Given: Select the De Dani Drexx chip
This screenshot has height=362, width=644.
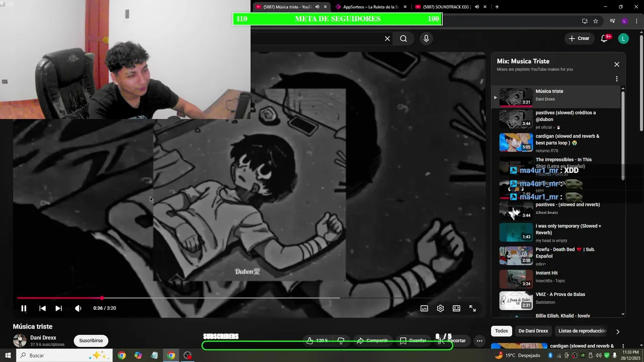Looking at the screenshot, I should pos(533,331).
